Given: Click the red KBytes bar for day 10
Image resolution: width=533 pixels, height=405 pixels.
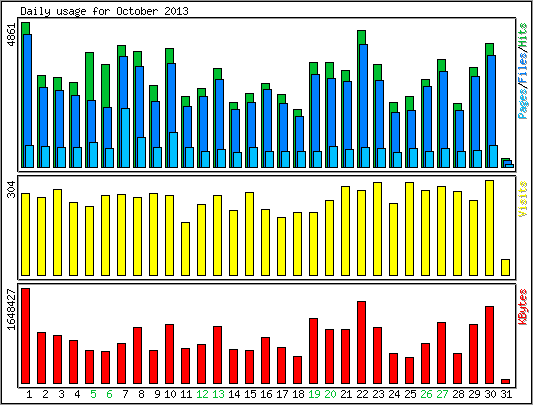Looking at the screenshot, I should coord(170,354).
